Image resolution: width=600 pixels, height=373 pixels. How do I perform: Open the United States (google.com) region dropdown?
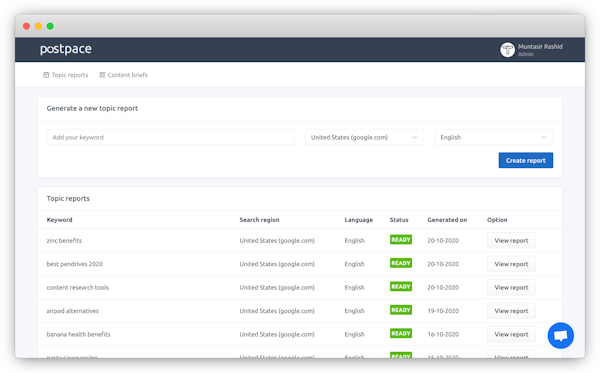[x=364, y=137]
